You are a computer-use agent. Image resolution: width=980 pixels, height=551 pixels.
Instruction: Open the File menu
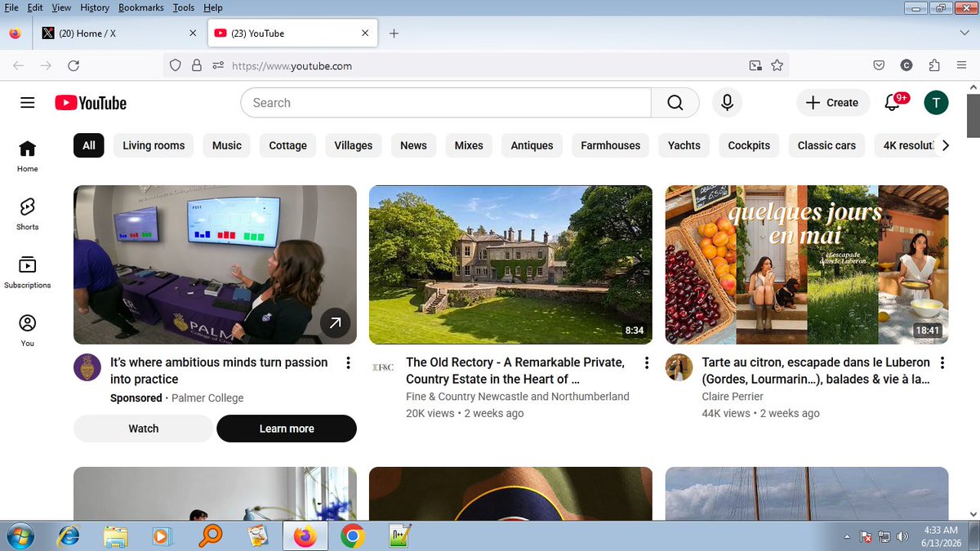point(11,7)
